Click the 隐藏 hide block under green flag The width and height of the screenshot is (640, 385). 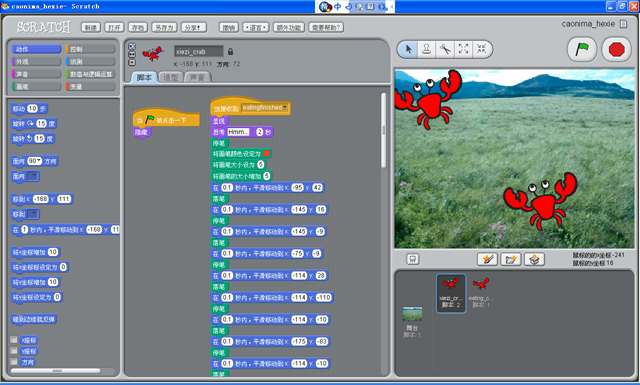(142, 132)
